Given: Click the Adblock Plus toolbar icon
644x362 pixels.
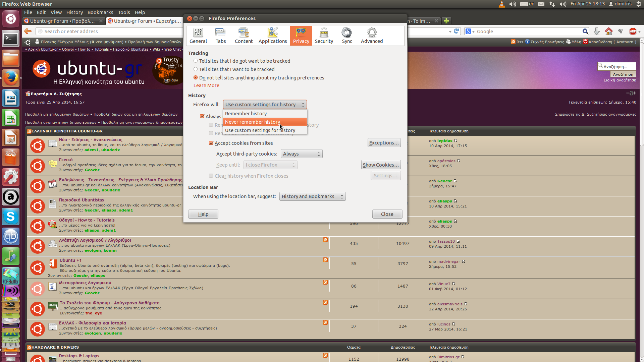Looking at the screenshot, I should (633, 31).
